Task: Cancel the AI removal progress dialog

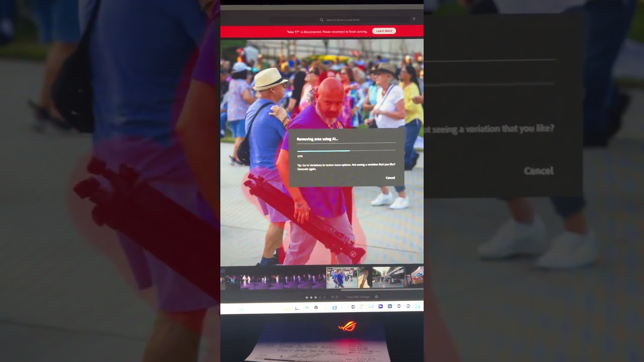Action: 390,177
